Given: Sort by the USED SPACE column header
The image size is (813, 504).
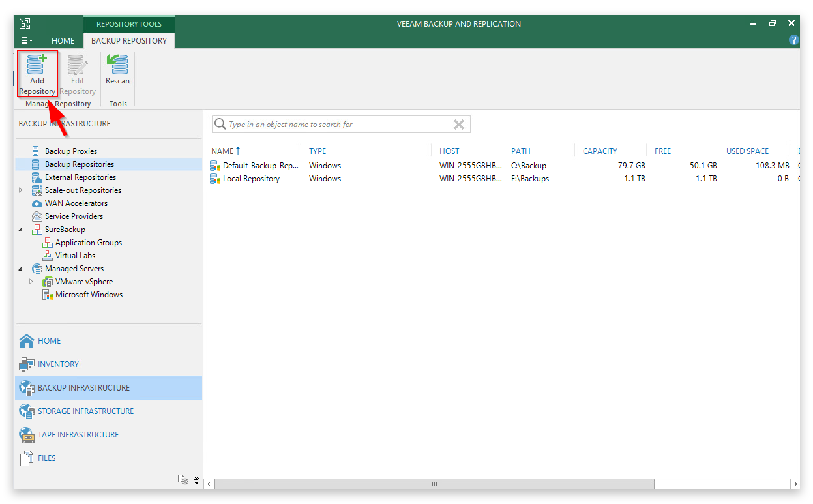Looking at the screenshot, I should coord(747,151).
